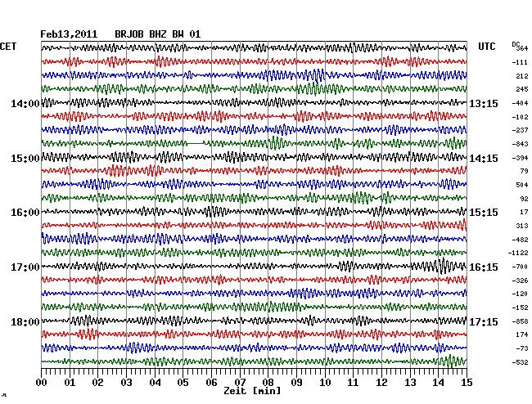The width and height of the screenshot is (532, 404).
Task: Click the DC offset value 17
Action: (524, 212)
